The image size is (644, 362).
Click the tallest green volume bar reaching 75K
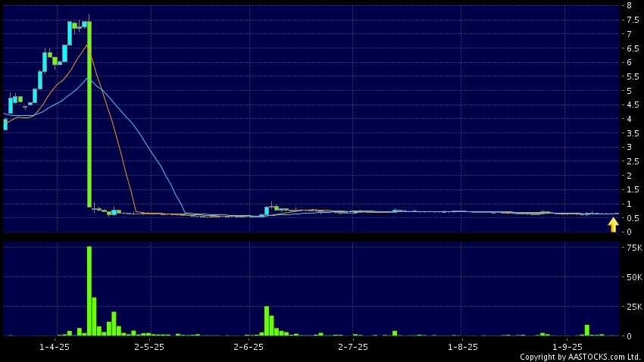click(89, 291)
